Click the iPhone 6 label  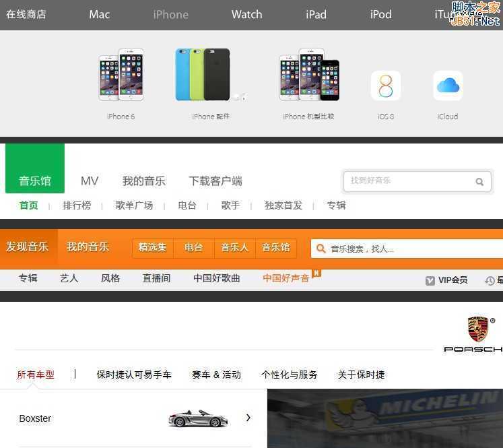coord(121,117)
